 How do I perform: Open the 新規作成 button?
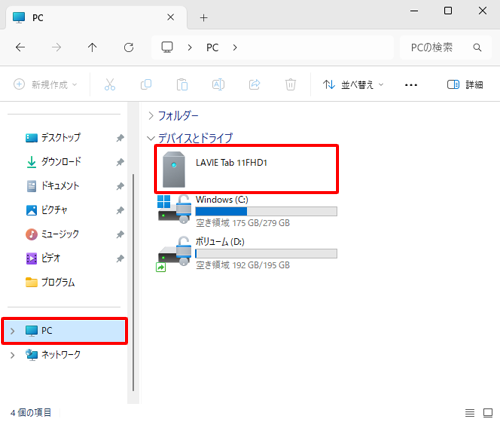point(45,85)
